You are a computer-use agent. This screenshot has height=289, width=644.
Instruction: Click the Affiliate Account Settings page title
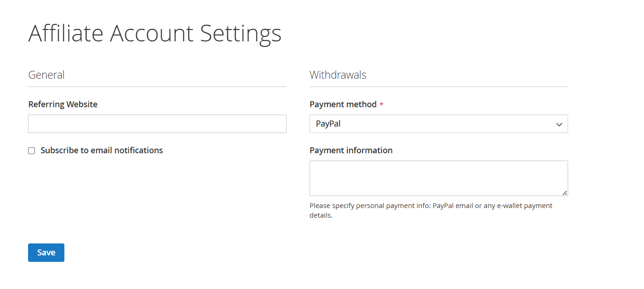click(x=155, y=33)
